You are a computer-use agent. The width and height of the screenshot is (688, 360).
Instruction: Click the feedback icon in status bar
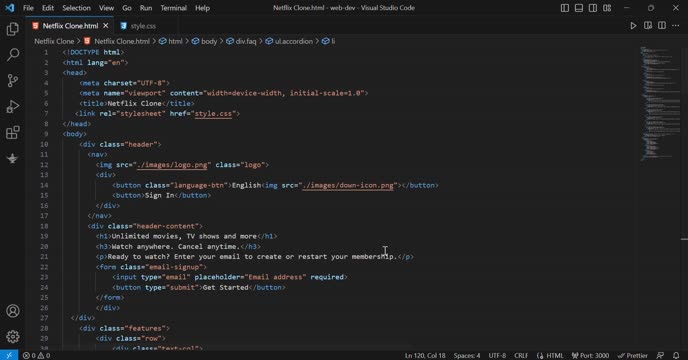[660, 355]
